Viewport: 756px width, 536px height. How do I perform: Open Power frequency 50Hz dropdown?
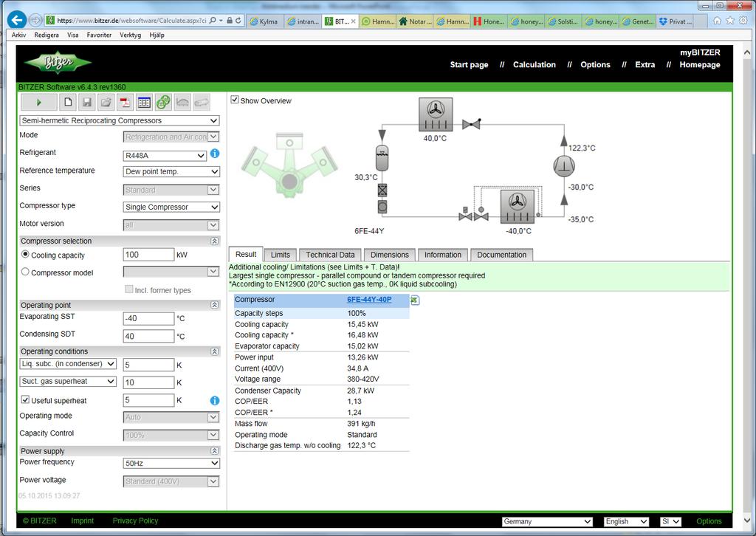(171, 463)
